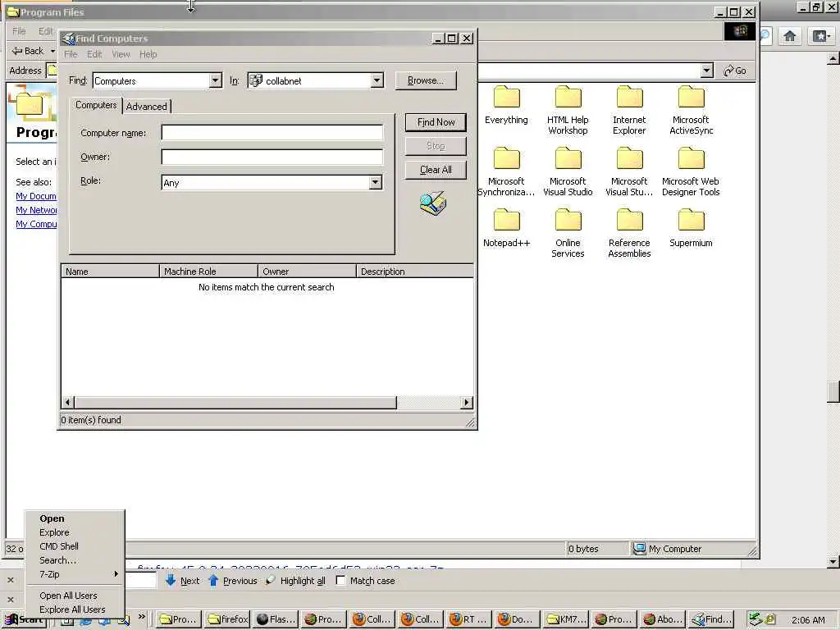The height and width of the screenshot is (630, 840).
Task: Open the Internet Explorer folder
Action: [629, 111]
